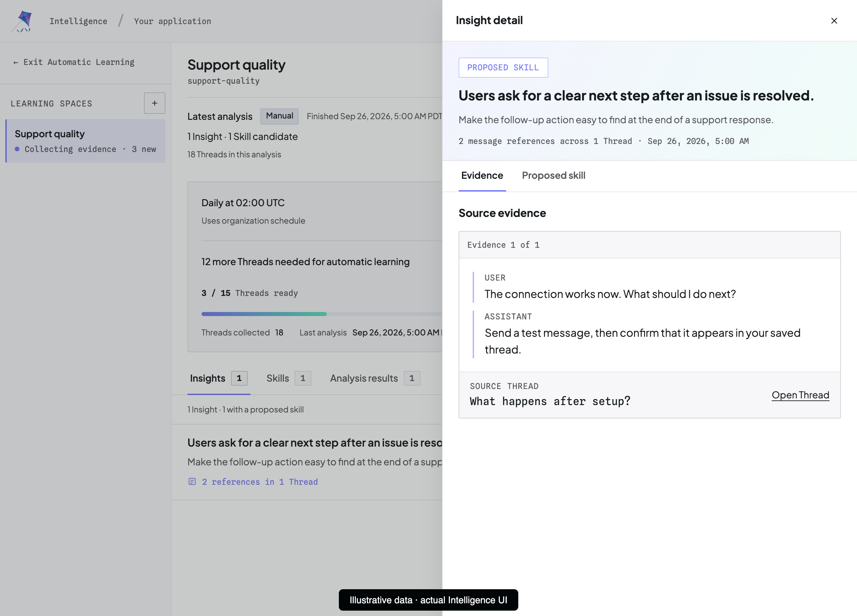Click the Threads ready progress bar

tap(322, 314)
